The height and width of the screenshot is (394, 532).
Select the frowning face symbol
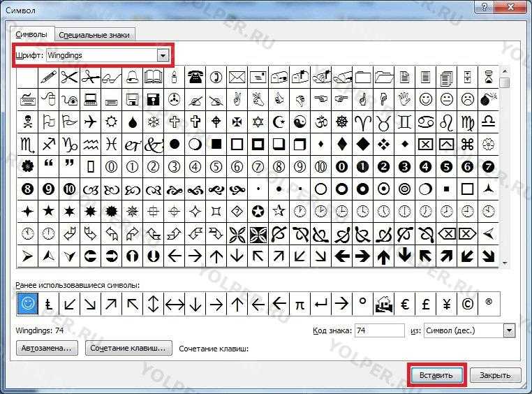click(x=468, y=99)
